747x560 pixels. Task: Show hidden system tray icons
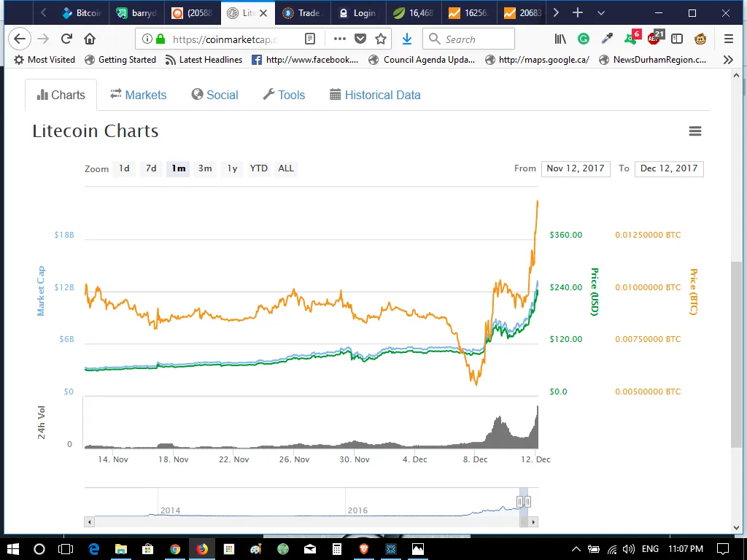576,549
